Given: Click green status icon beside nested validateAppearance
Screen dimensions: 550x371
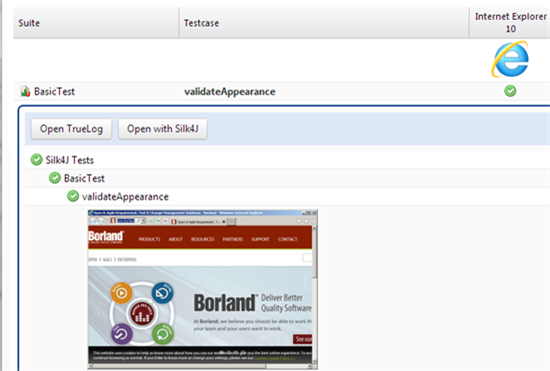Looking at the screenshot, I should tap(73, 196).
